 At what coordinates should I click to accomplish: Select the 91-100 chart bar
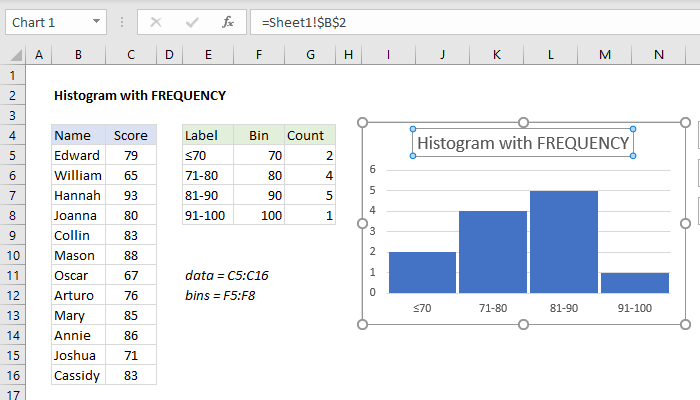tap(635, 283)
